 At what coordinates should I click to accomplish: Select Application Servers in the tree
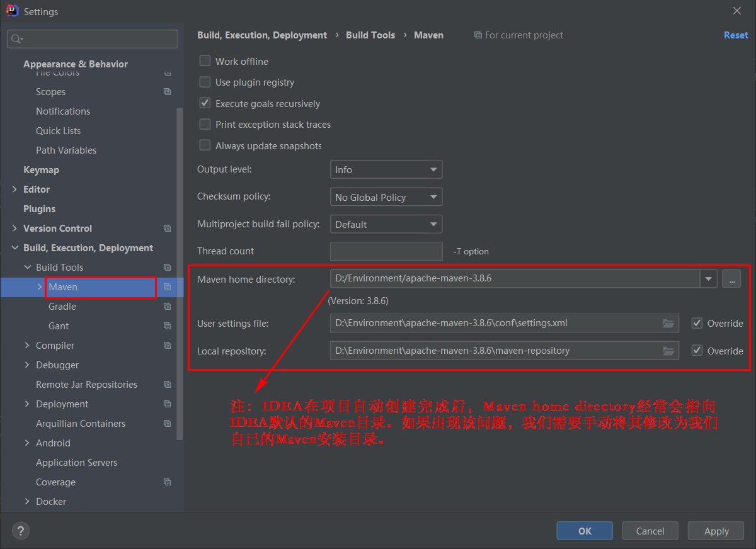click(x=76, y=463)
